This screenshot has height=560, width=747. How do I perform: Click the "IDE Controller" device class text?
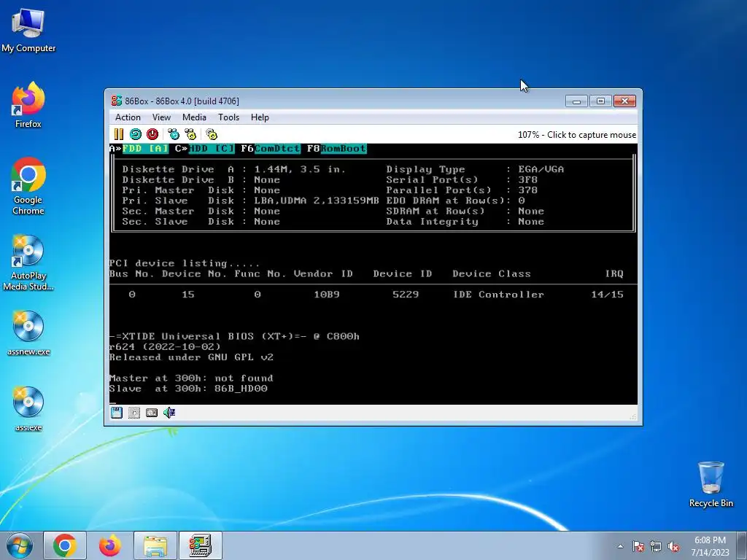click(x=498, y=295)
